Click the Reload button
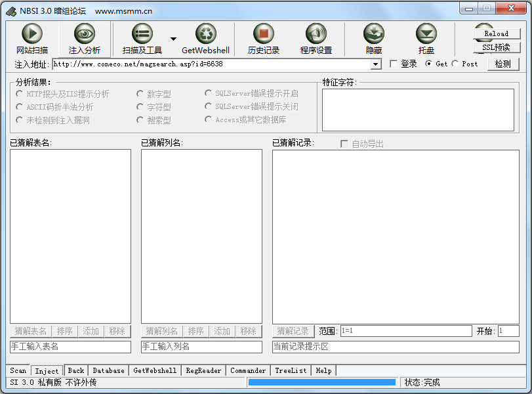Image resolution: width=532 pixels, height=394 pixels. point(496,33)
